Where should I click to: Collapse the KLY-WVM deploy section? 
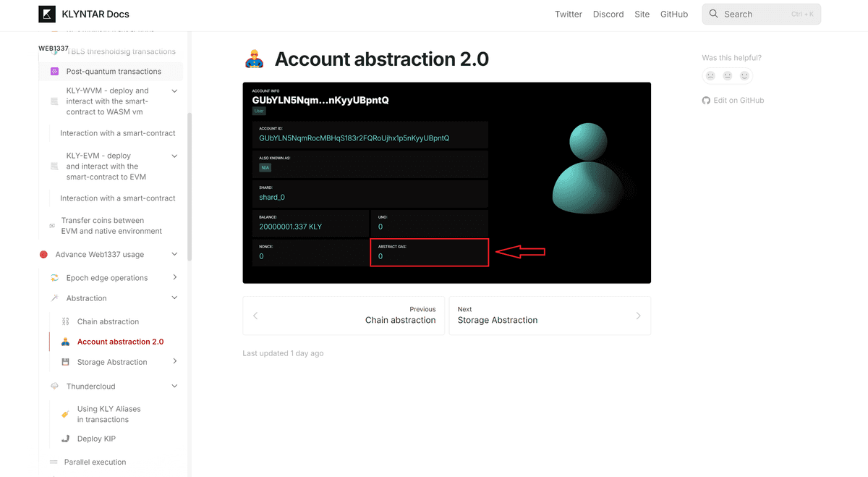click(x=174, y=91)
